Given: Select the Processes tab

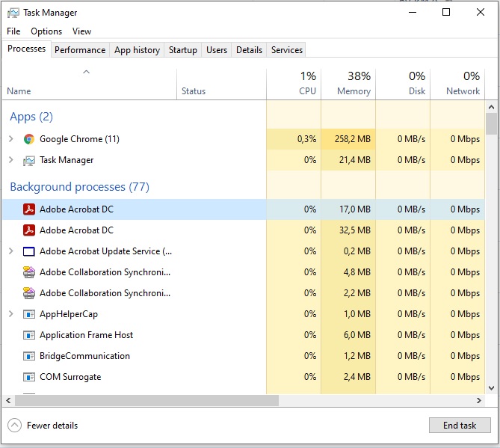Looking at the screenshot, I should coord(26,49).
